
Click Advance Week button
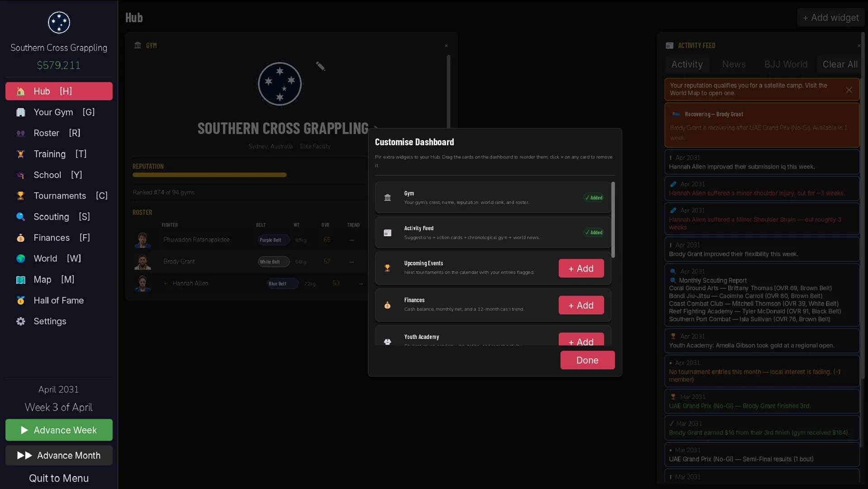[x=59, y=430]
